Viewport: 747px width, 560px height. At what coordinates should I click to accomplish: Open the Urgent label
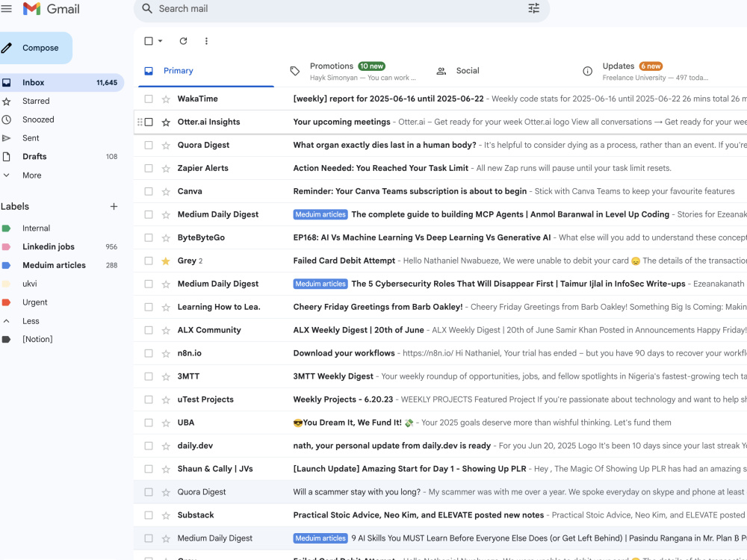tap(61, 302)
